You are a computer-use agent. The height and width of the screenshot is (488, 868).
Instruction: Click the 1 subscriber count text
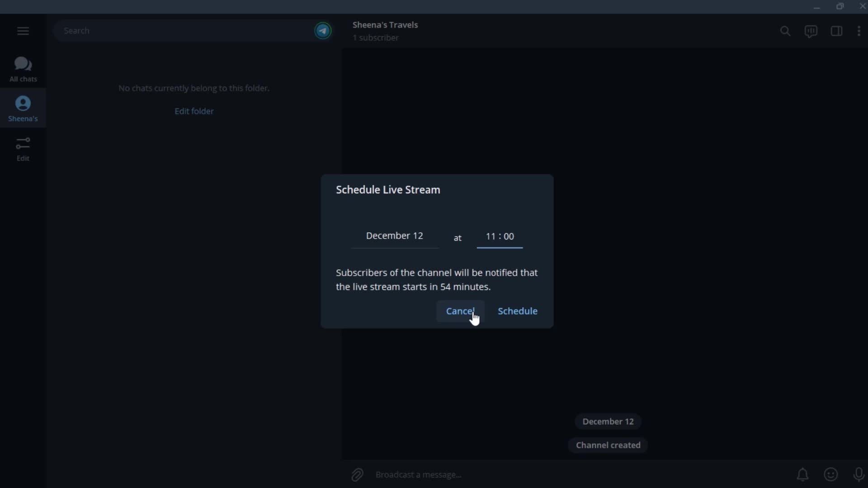click(376, 38)
